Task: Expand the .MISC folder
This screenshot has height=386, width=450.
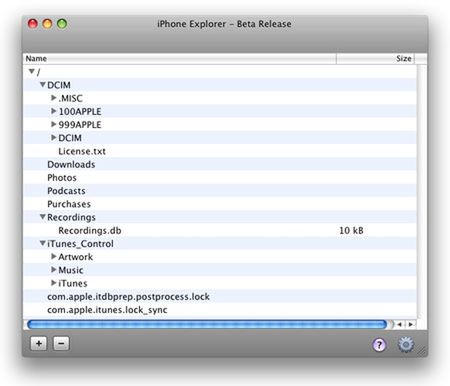Action: point(54,98)
